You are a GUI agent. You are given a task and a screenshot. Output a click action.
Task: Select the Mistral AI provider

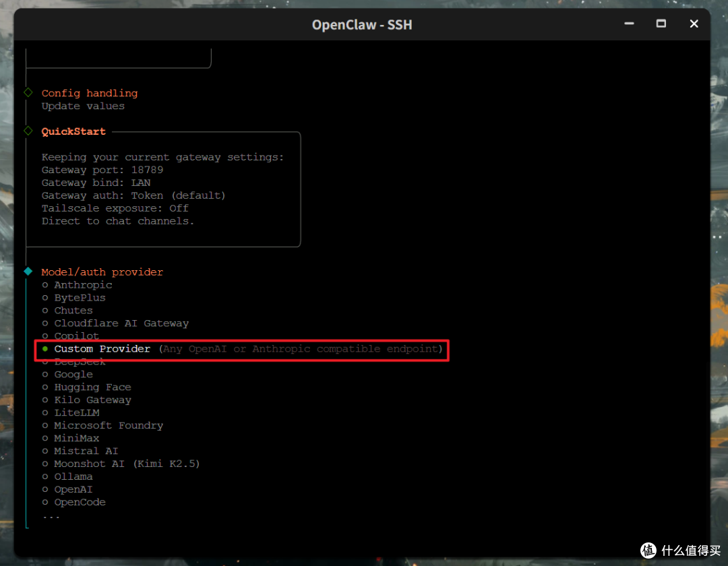pyautogui.click(x=80, y=451)
